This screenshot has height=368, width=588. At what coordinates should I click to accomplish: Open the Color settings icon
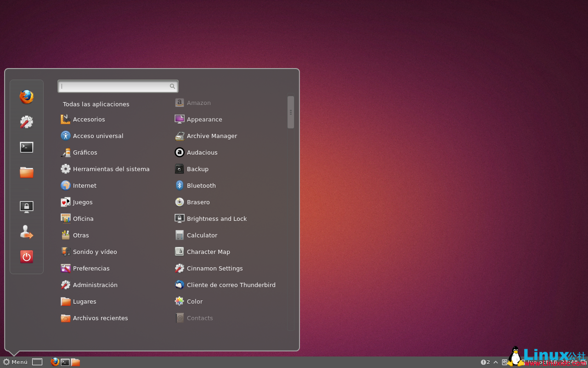coord(180,301)
